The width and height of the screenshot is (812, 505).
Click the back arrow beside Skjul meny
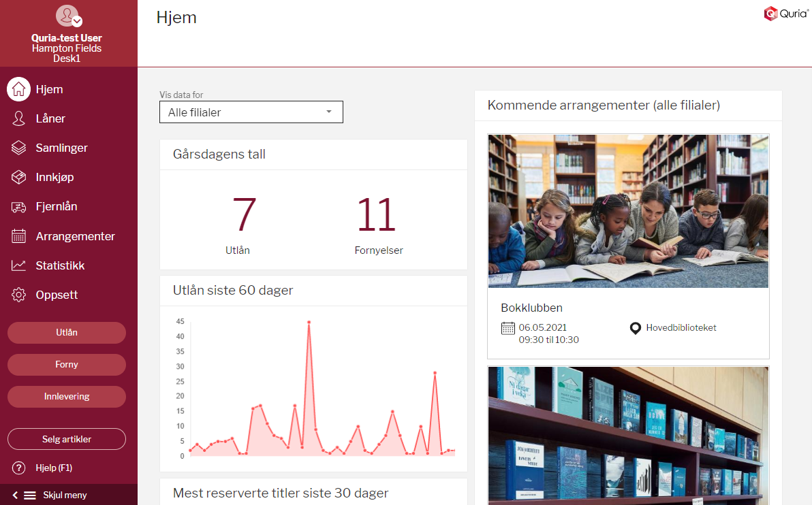tap(15, 495)
